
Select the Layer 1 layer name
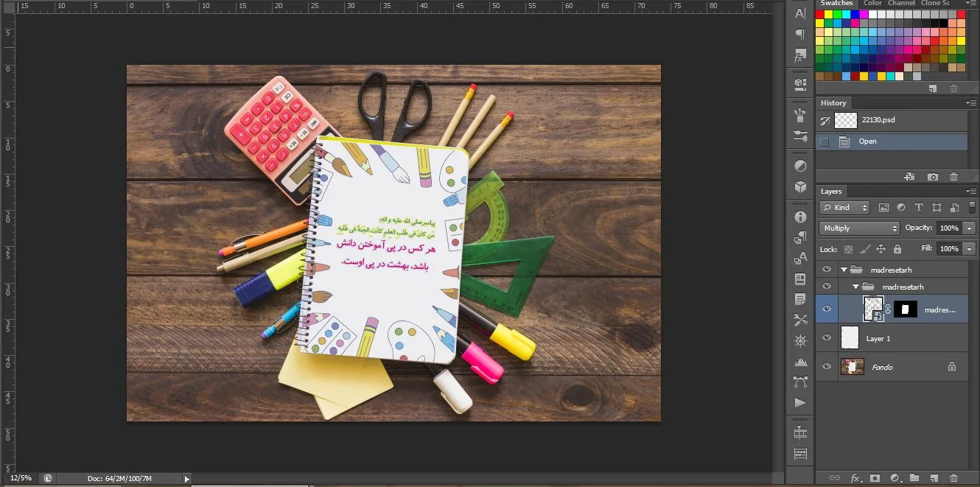coord(878,339)
